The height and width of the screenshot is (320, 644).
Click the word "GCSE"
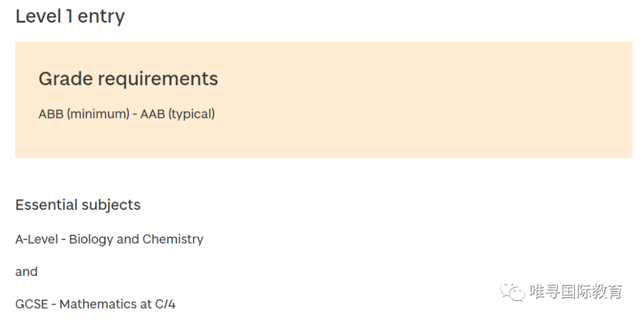(x=31, y=305)
